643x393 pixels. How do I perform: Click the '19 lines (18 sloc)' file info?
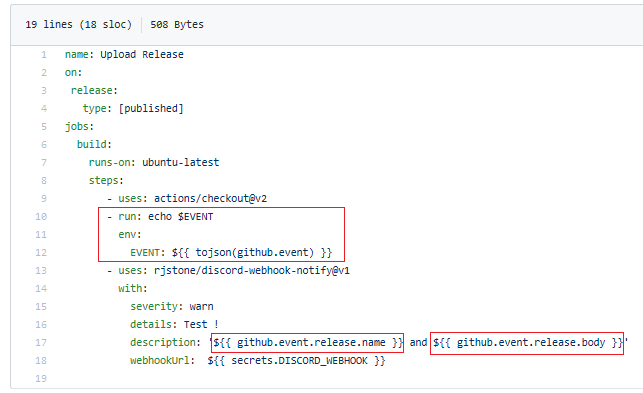tap(78, 25)
